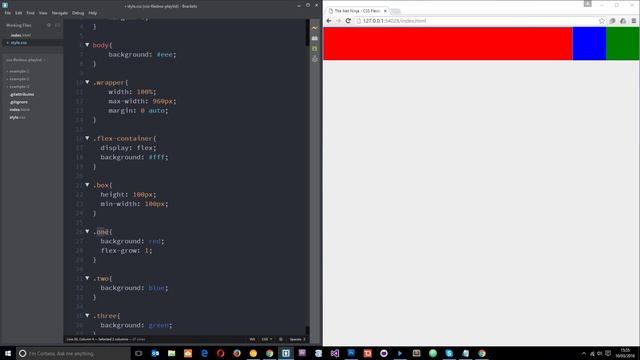Open the Navigate menu in Brackets
The image size is (640, 360).
pyautogui.click(x=60, y=13)
